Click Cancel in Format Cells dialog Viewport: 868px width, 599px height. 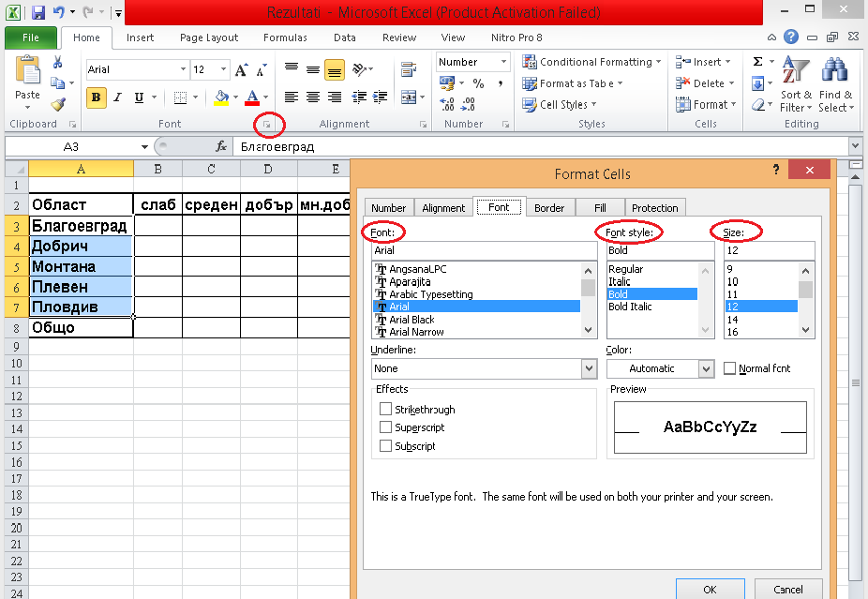click(788, 590)
